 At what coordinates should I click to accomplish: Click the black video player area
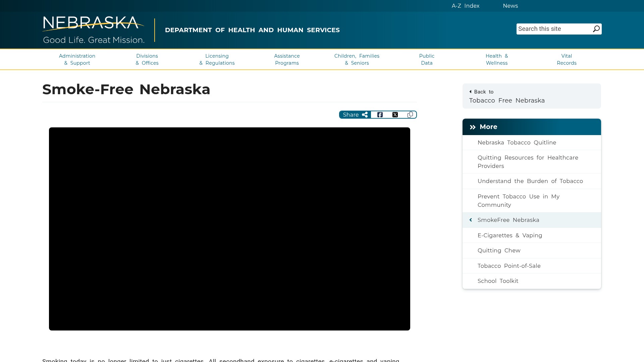coord(229,229)
